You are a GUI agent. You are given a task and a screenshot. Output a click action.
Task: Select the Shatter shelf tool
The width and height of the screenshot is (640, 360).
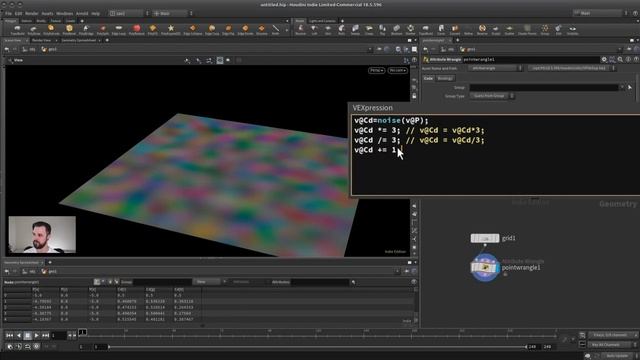point(411,30)
